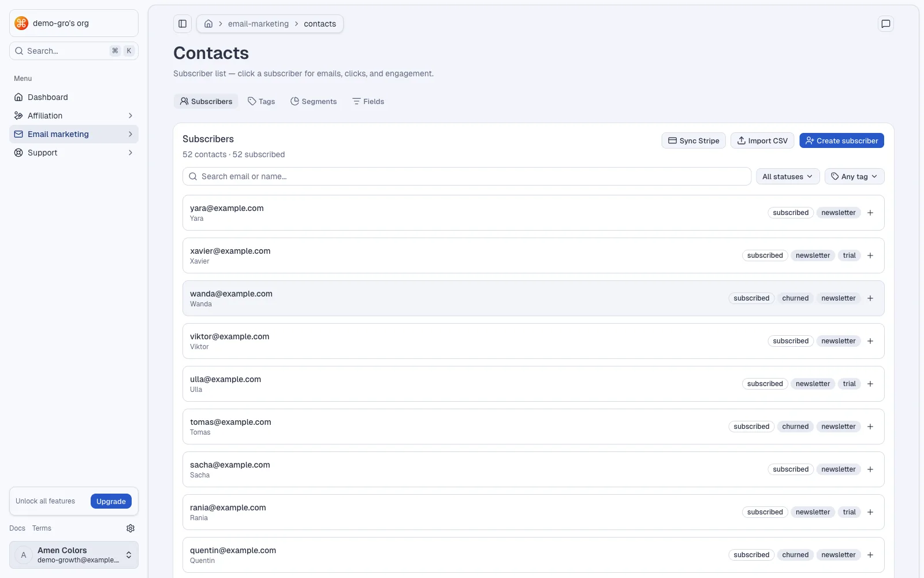Add a tag to rania@example.com
Screen dimensions: 924x578
(x=870, y=512)
